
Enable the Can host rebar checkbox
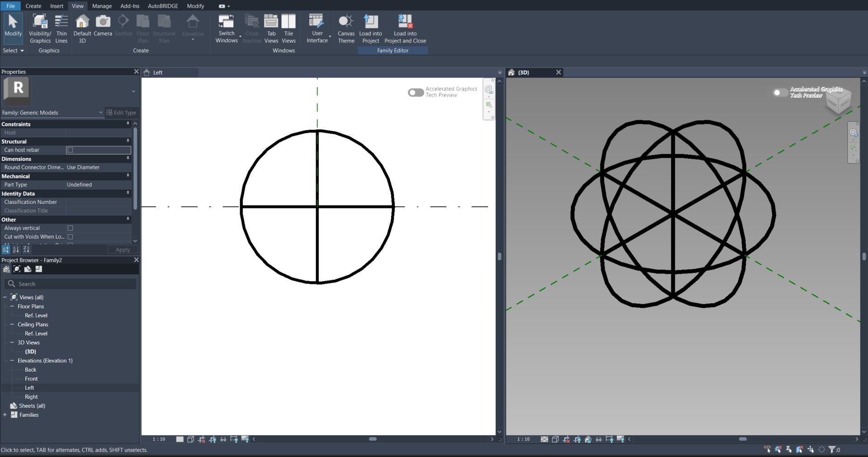coord(70,150)
